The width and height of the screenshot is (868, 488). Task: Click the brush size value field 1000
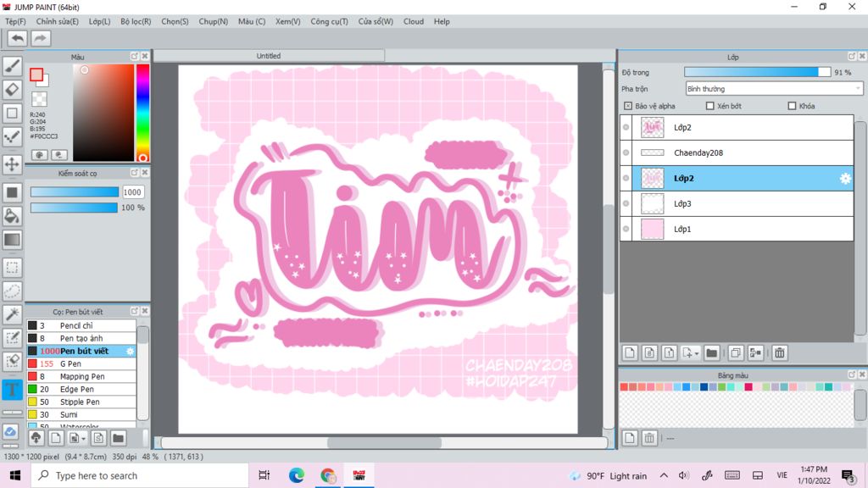132,192
